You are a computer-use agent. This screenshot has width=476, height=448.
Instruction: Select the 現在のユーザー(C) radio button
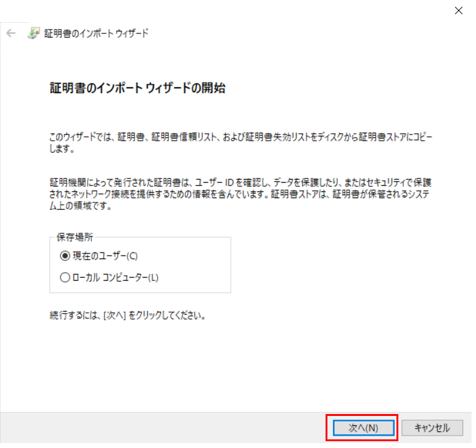click(65, 256)
